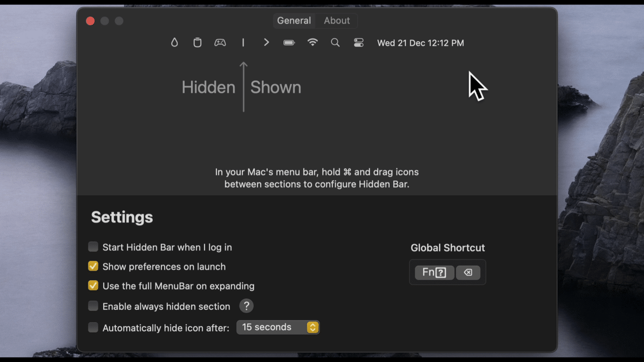Click the magnifying glass Spotlight icon

click(335, 43)
